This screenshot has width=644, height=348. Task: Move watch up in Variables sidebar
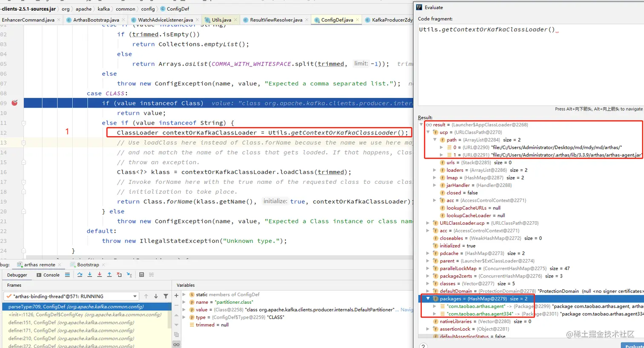[x=176, y=315]
